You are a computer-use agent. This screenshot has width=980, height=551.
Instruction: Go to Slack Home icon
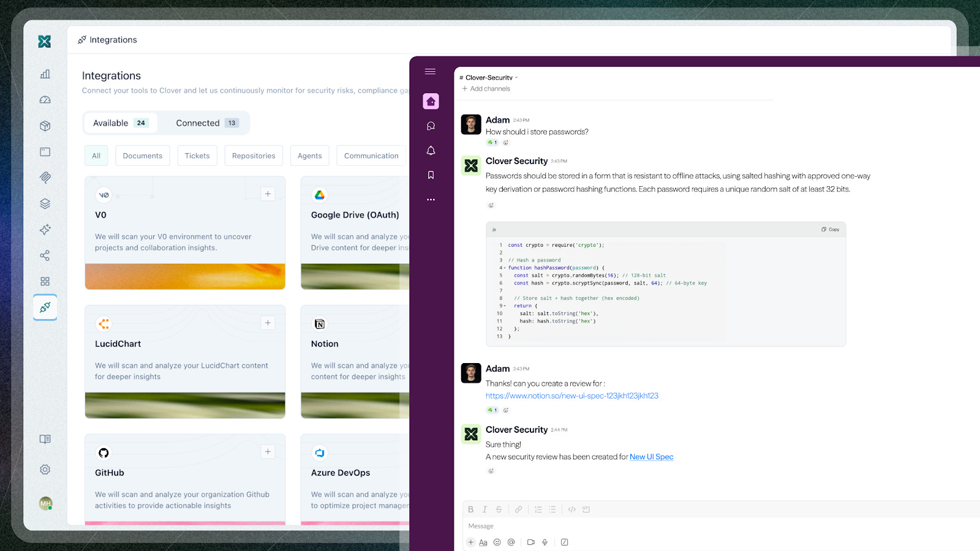pyautogui.click(x=431, y=101)
